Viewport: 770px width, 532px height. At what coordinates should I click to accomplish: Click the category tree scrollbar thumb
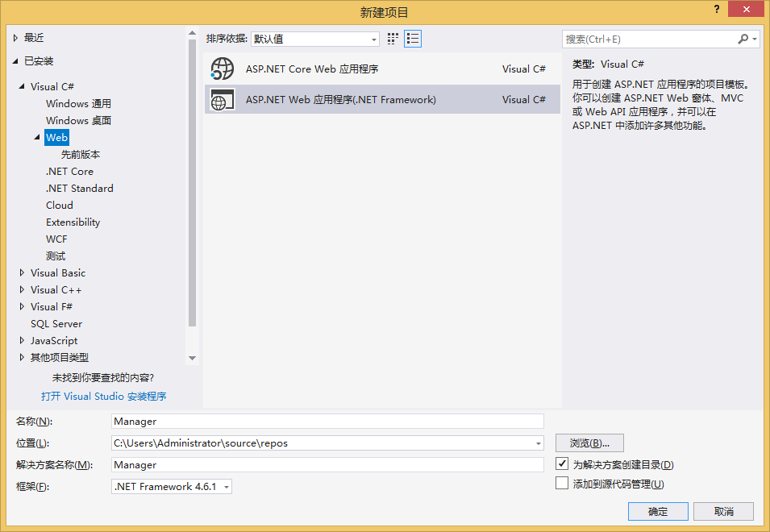[192, 182]
